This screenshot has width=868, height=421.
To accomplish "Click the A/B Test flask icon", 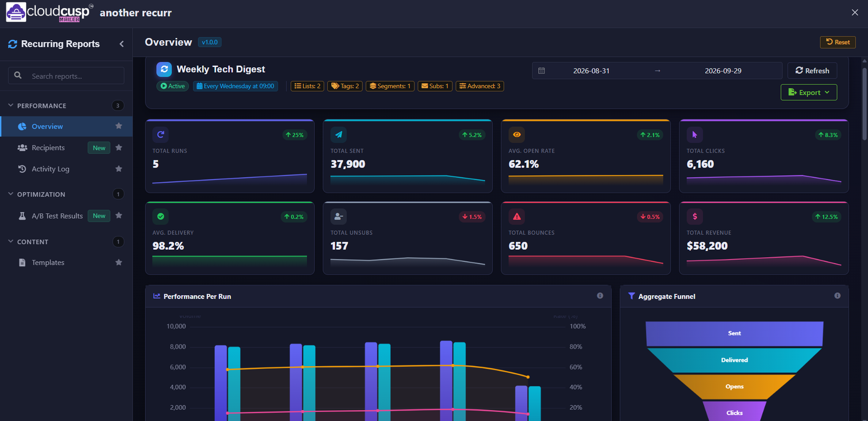I will [x=22, y=216].
